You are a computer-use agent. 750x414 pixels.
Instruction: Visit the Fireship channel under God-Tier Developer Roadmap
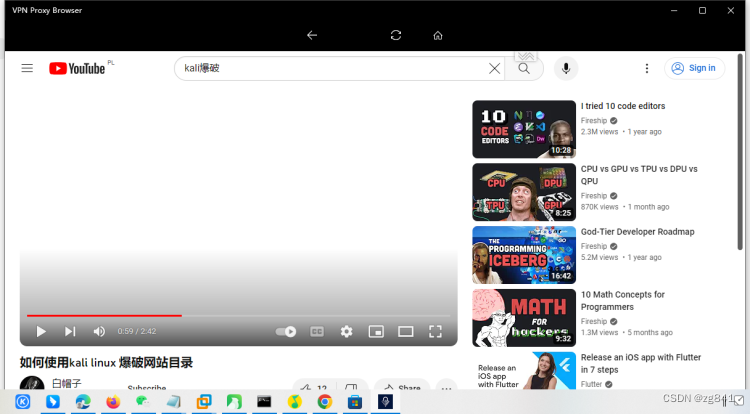coord(594,246)
